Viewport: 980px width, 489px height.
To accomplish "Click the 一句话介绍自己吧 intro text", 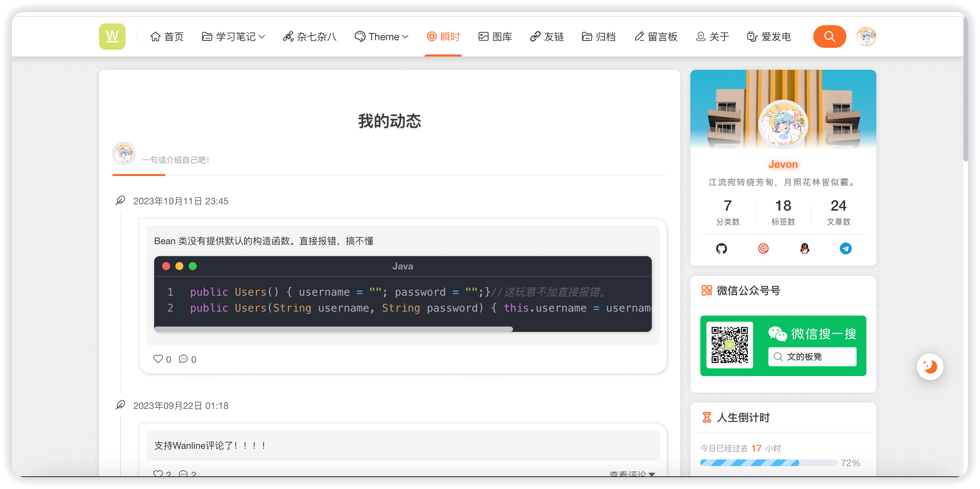I will click(x=176, y=160).
